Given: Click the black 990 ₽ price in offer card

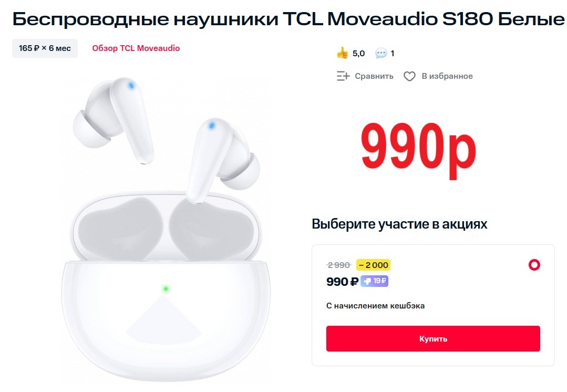Looking at the screenshot, I should coord(342,281).
